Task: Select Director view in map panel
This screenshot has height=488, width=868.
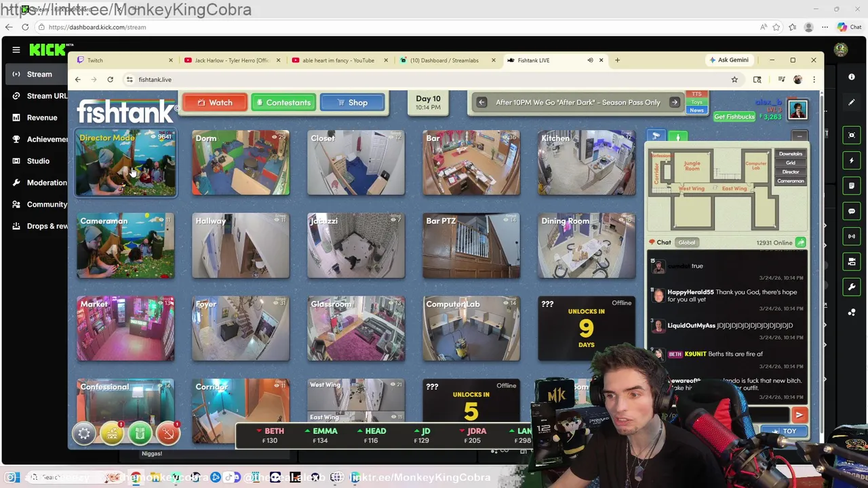Action: (791, 172)
